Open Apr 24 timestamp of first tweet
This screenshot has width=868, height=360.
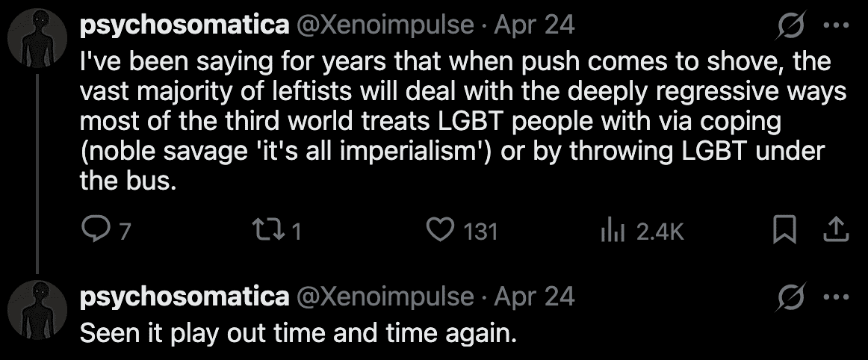click(x=535, y=26)
